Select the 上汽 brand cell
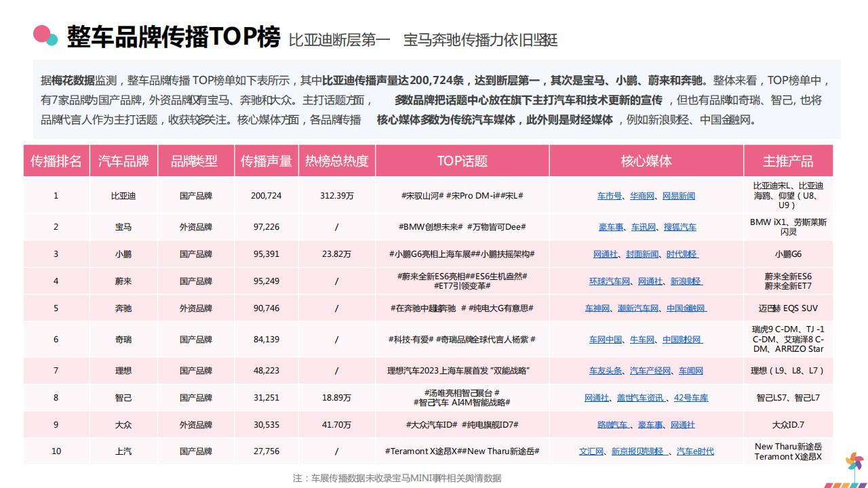 tap(123, 451)
